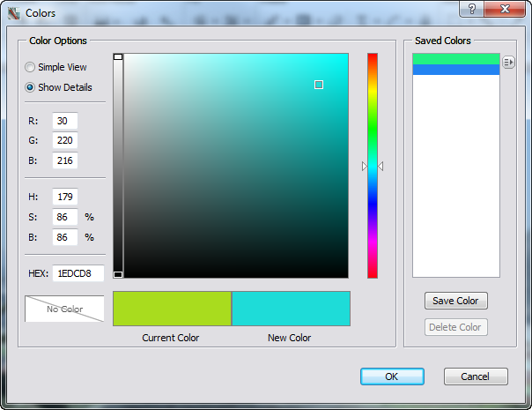Click the grayscale brightness strip's bottom handle
The width and height of the screenshot is (532, 410).
(118, 274)
